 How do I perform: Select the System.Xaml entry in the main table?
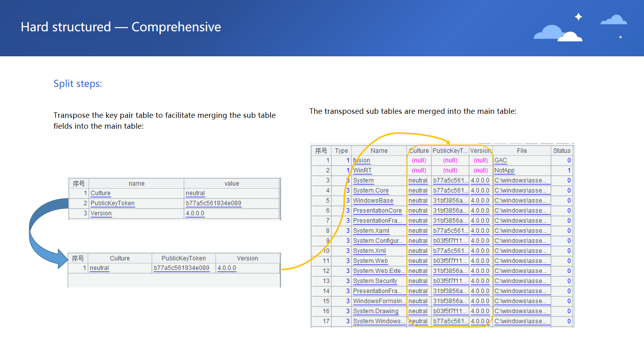coord(371,230)
